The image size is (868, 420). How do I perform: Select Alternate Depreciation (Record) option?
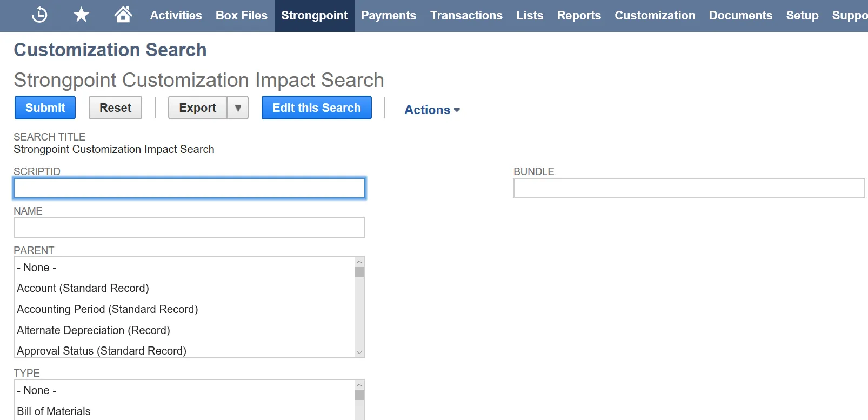click(x=184, y=330)
